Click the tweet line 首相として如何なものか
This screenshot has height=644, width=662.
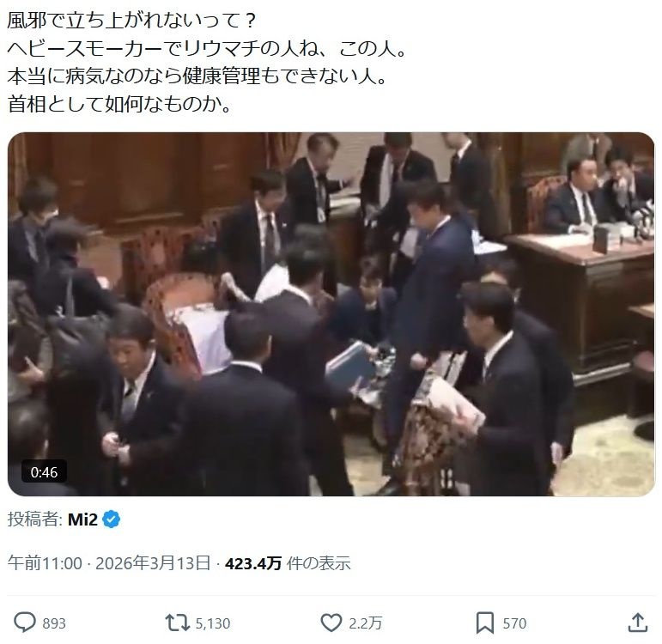(x=120, y=104)
